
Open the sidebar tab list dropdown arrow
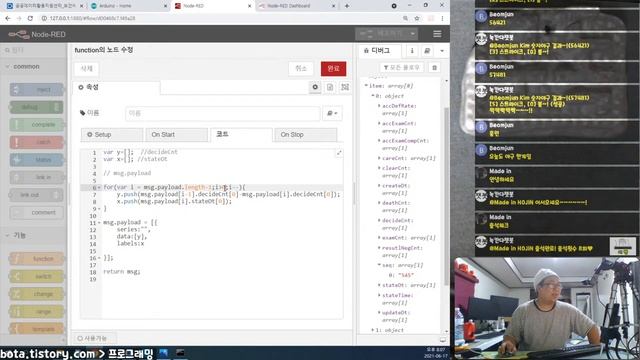pyautogui.click(x=442, y=51)
